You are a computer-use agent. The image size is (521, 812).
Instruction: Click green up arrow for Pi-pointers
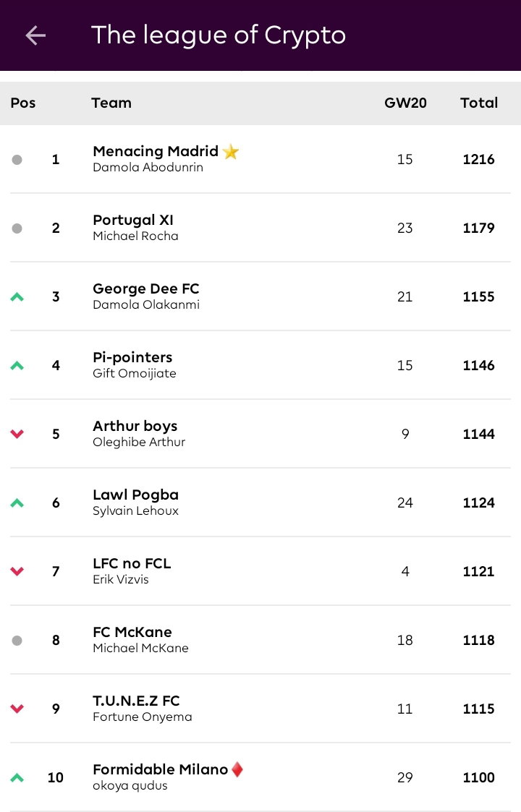pos(17,366)
